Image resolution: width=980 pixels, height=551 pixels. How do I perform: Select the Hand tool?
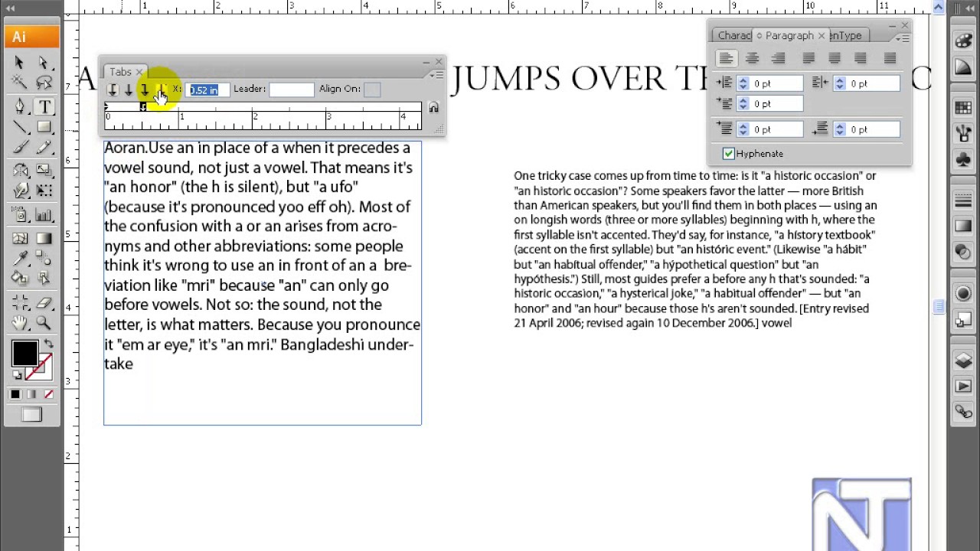click(19, 323)
